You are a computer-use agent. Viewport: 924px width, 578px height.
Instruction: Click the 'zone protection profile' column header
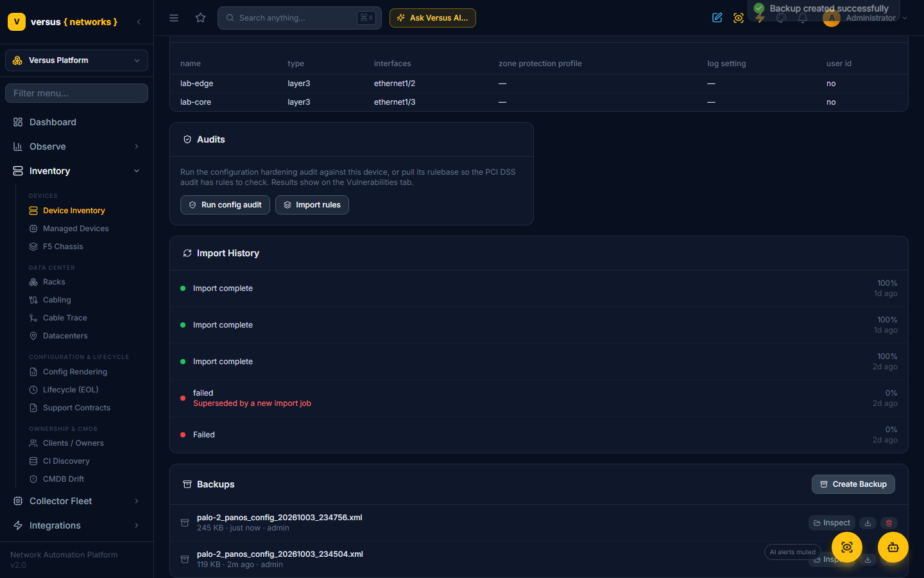(540, 64)
